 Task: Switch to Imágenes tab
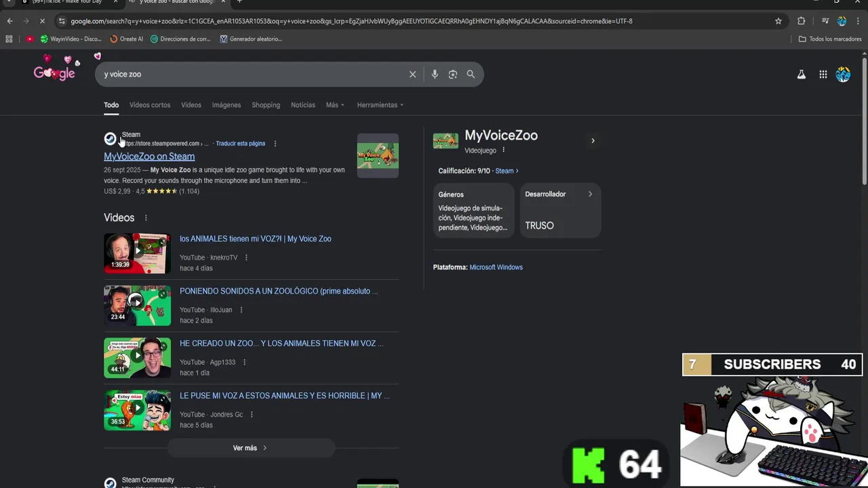click(226, 105)
